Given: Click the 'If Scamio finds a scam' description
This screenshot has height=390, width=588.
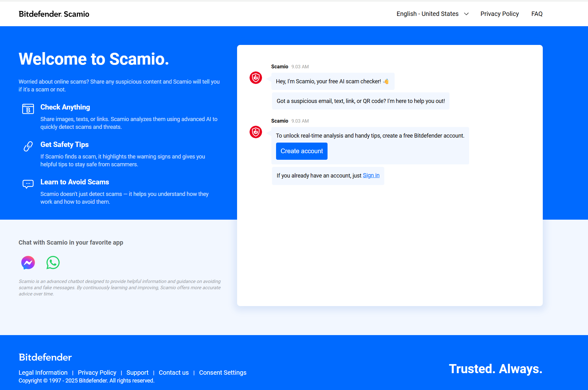Looking at the screenshot, I should (x=123, y=160).
